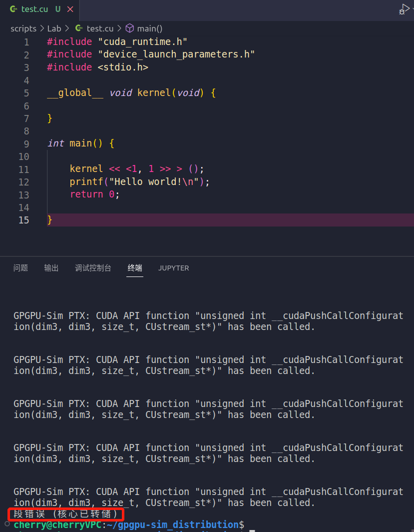Image resolution: width=414 pixels, height=532 pixels.
Task: Open the 问题 panel tab
Action: [20, 268]
